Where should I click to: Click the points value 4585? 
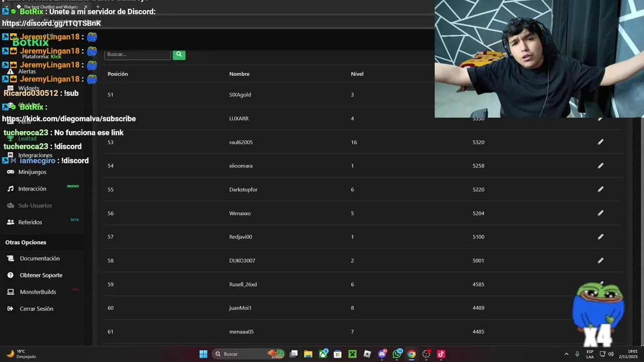[478, 285]
